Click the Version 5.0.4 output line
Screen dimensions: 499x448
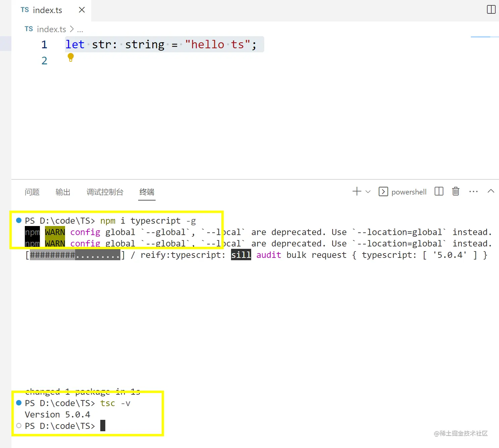[x=58, y=414]
